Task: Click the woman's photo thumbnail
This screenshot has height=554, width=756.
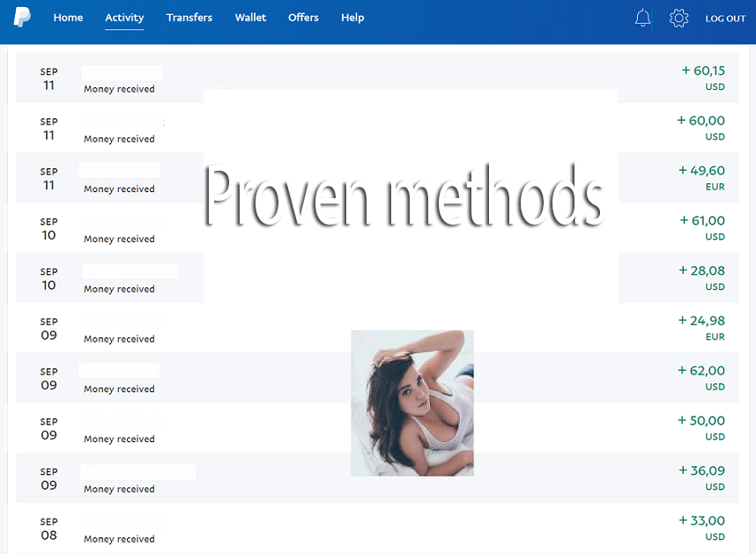Action: coord(412,403)
